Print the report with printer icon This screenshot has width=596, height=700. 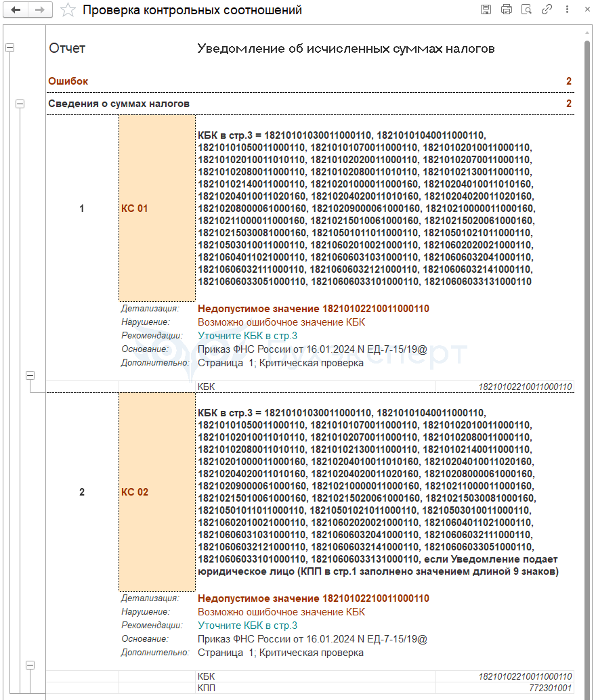click(x=506, y=9)
